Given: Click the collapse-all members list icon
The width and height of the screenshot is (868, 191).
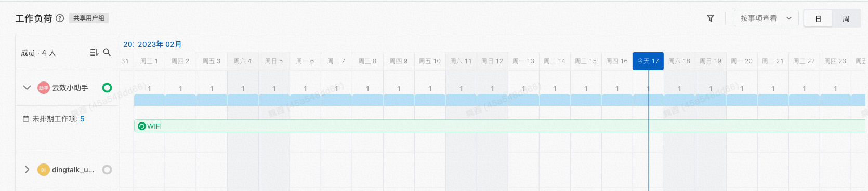Looking at the screenshot, I should pos(94,52).
